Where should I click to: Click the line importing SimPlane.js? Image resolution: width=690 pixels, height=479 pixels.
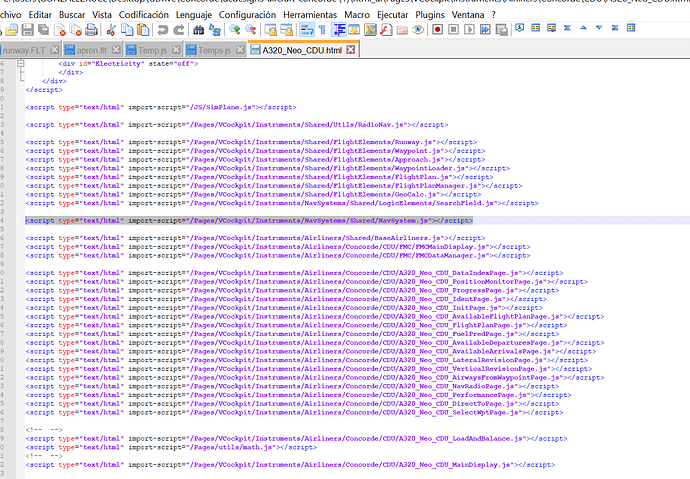tap(161, 107)
